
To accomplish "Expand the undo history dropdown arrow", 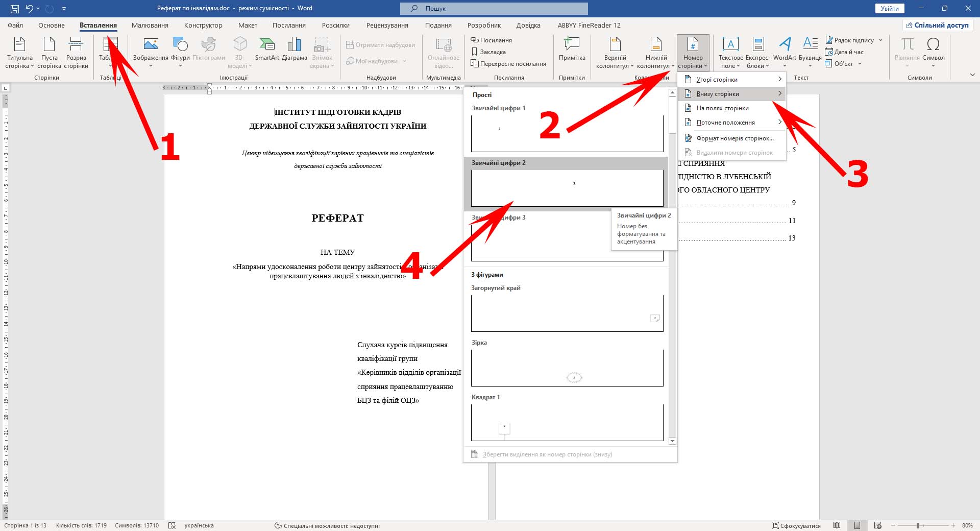I will pyautogui.click(x=38, y=8).
